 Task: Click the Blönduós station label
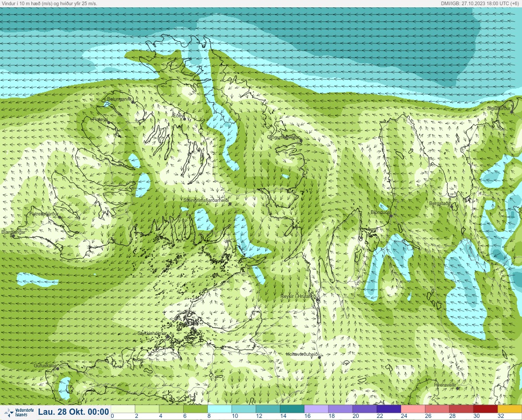pos(381,212)
